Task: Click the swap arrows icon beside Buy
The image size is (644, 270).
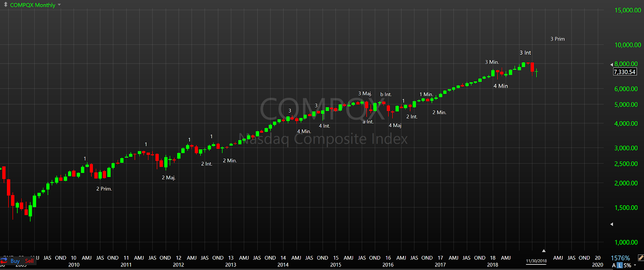Action: (4, 261)
